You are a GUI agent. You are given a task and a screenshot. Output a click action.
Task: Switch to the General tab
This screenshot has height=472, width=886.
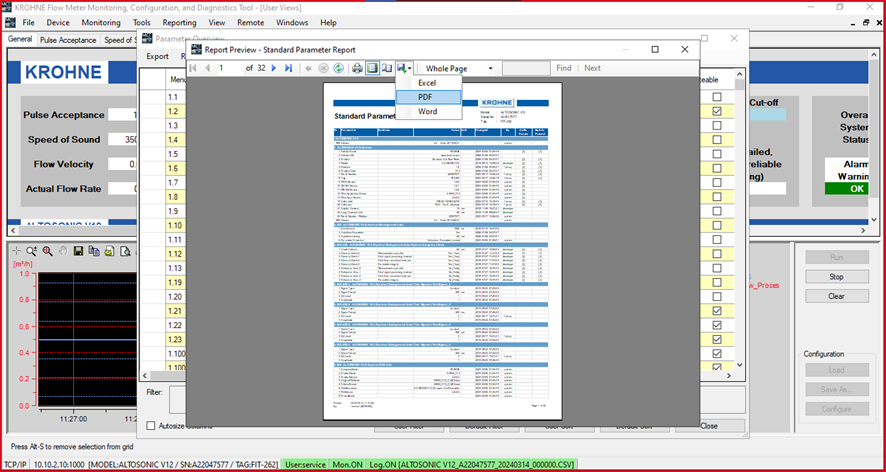point(20,40)
